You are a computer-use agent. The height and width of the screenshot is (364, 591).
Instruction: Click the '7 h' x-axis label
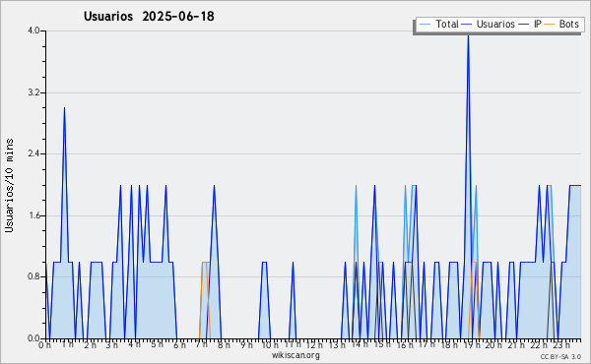pos(202,344)
